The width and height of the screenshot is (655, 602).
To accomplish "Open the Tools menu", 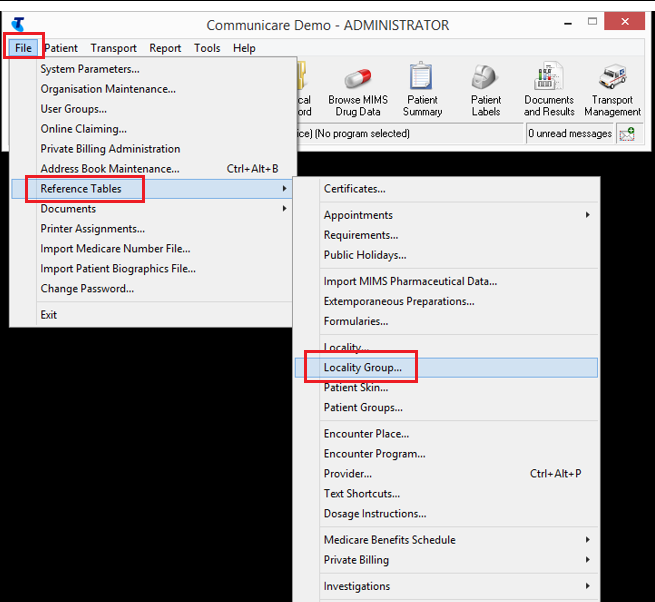I will (x=207, y=48).
